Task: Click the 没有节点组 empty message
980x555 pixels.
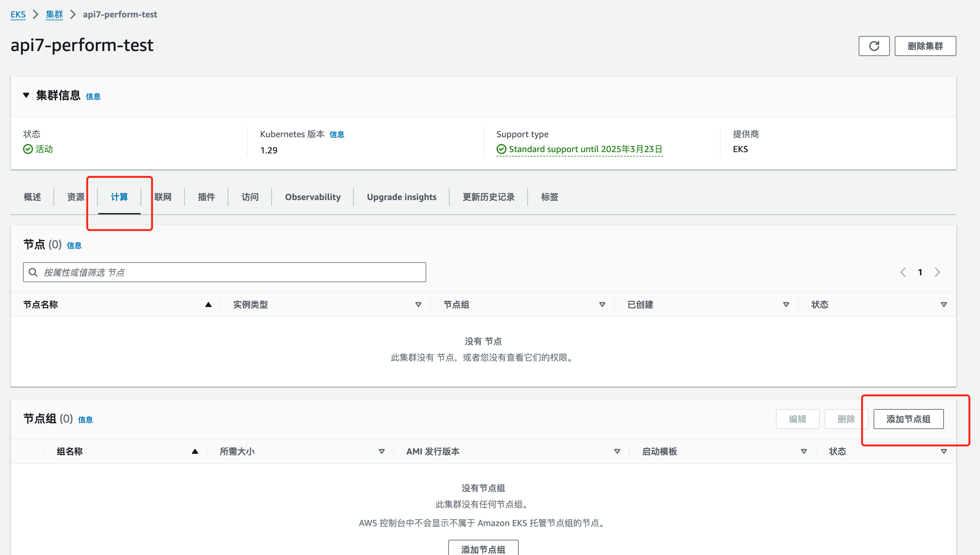Action: (x=483, y=488)
